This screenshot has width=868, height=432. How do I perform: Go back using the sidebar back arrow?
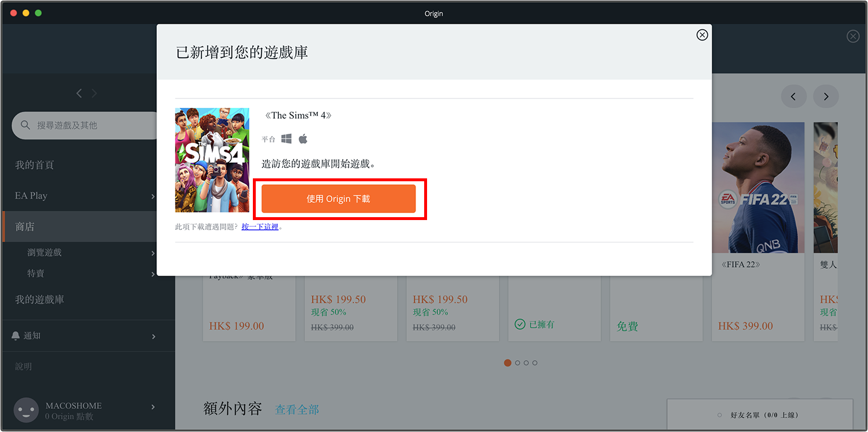(79, 93)
